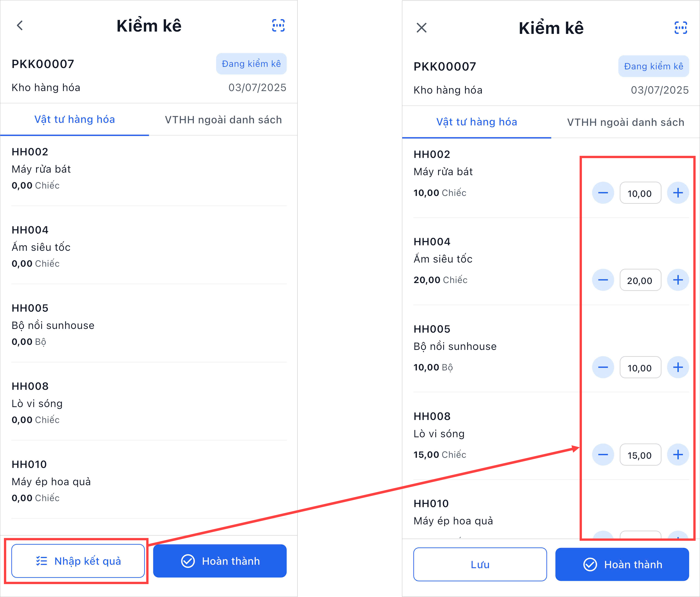Edit the 15,00 quantity field
700x597 pixels.
640,455
